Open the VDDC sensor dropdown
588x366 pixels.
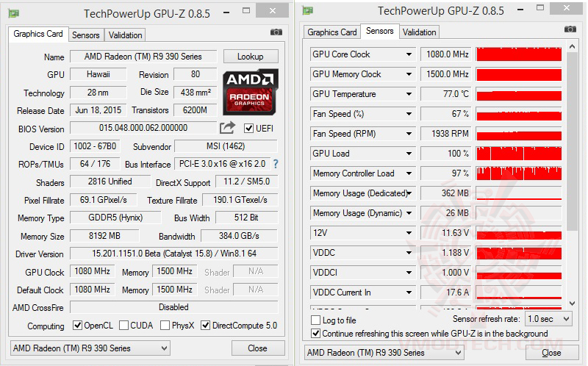click(x=409, y=253)
